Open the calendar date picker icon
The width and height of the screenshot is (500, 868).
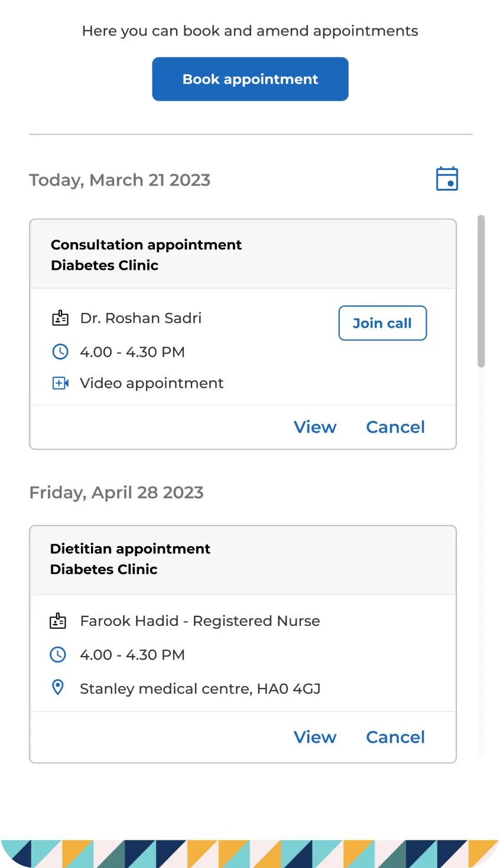pos(447,179)
